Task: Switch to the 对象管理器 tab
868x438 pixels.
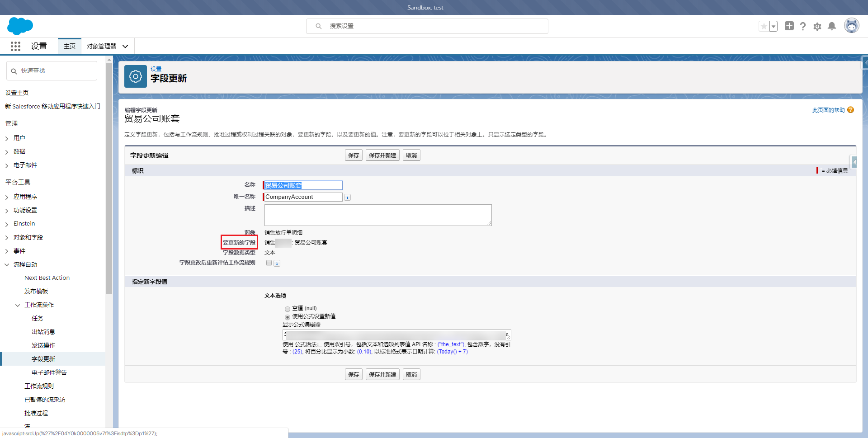Action: 101,46
